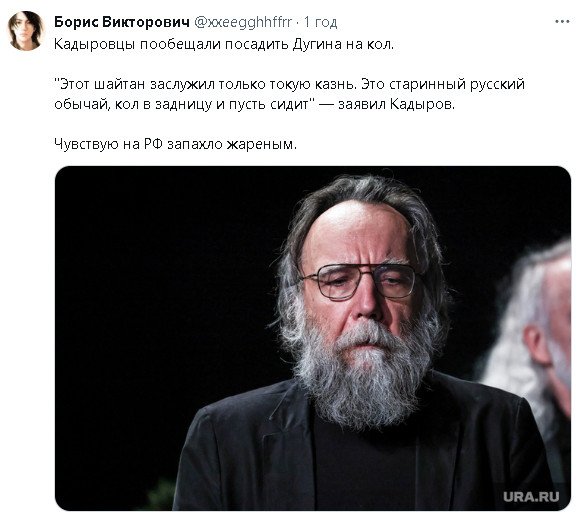Open the attached photo of the bearded man
582x519 pixels.
tap(313, 338)
